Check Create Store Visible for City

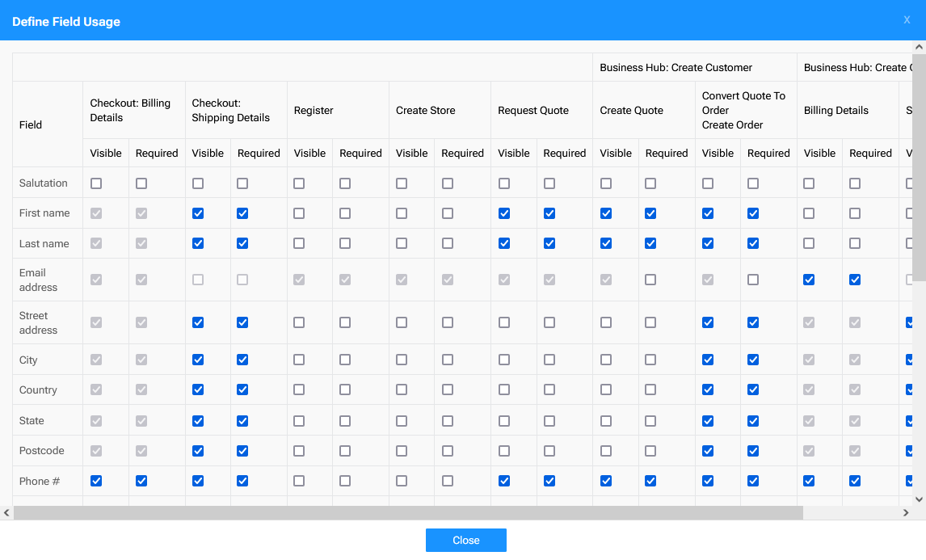coord(402,360)
